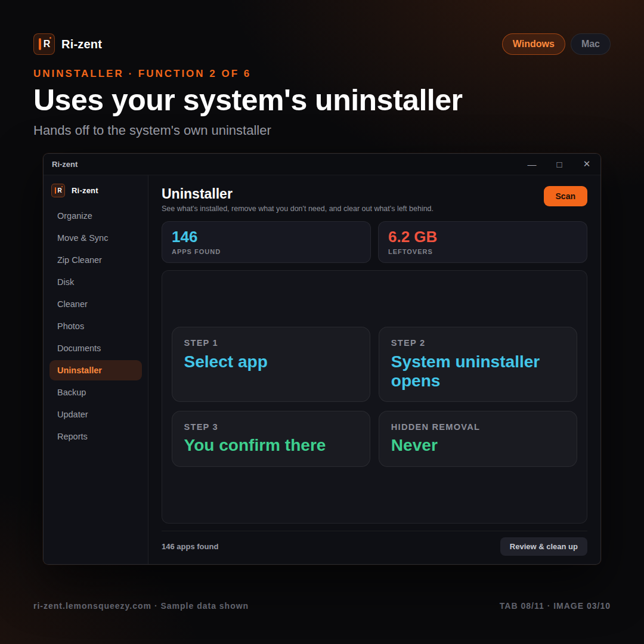
Task: Start a scan with the Scan button
Action: (x=565, y=196)
